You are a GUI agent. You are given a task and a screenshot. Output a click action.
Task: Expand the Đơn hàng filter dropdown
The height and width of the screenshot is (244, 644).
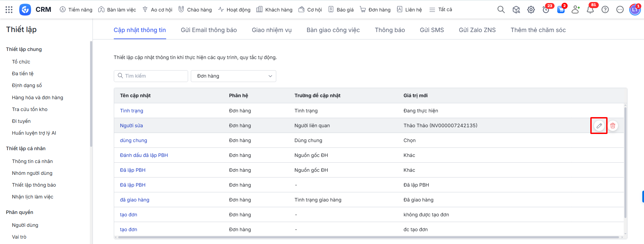click(x=233, y=76)
